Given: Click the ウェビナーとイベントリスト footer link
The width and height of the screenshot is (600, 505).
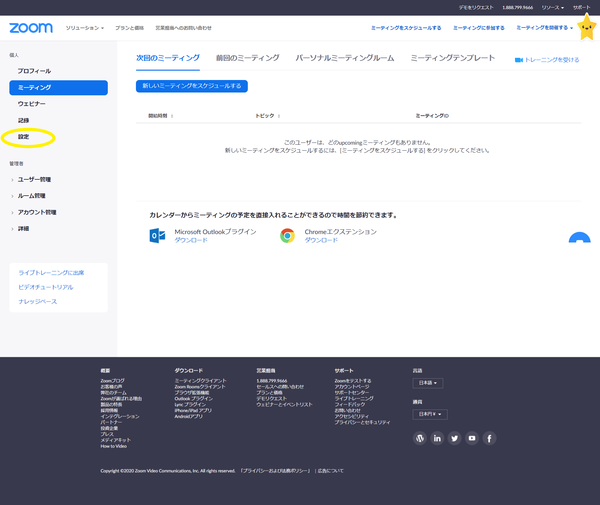Looking at the screenshot, I should (x=284, y=404).
